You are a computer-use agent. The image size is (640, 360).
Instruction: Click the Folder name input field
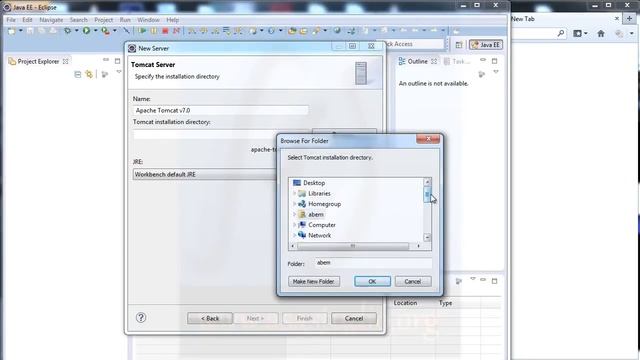coord(373,263)
